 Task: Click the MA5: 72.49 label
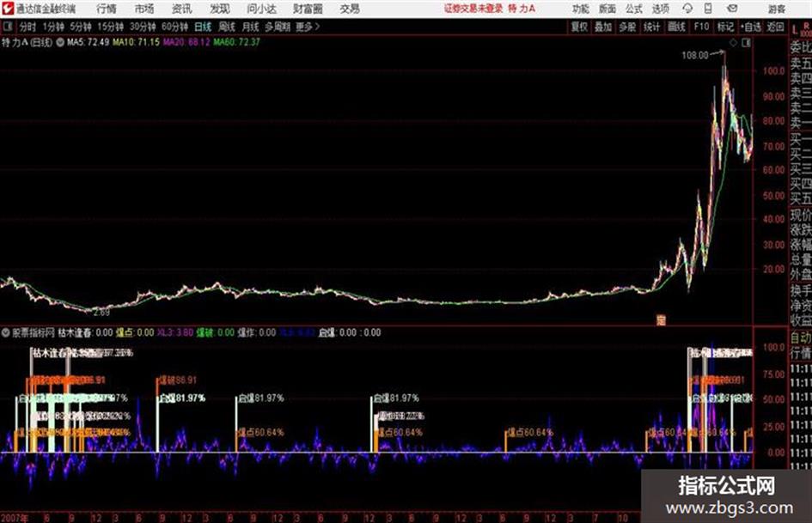pyautogui.click(x=88, y=42)
